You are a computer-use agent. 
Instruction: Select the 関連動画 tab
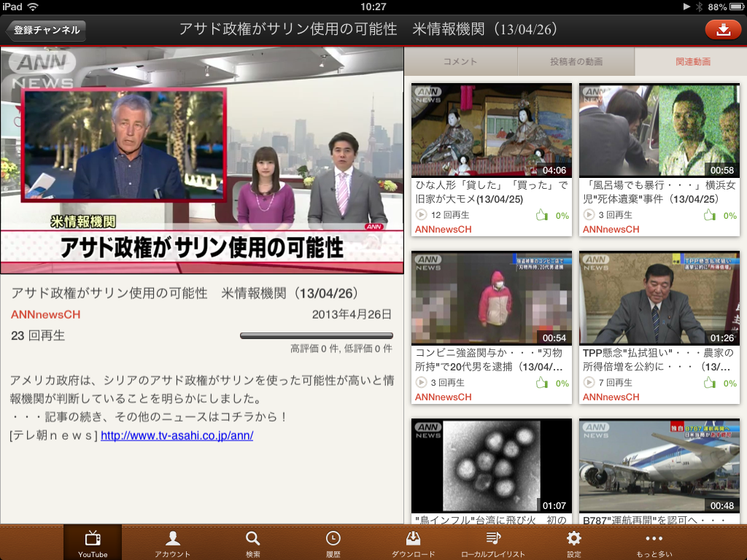[693, 61]
